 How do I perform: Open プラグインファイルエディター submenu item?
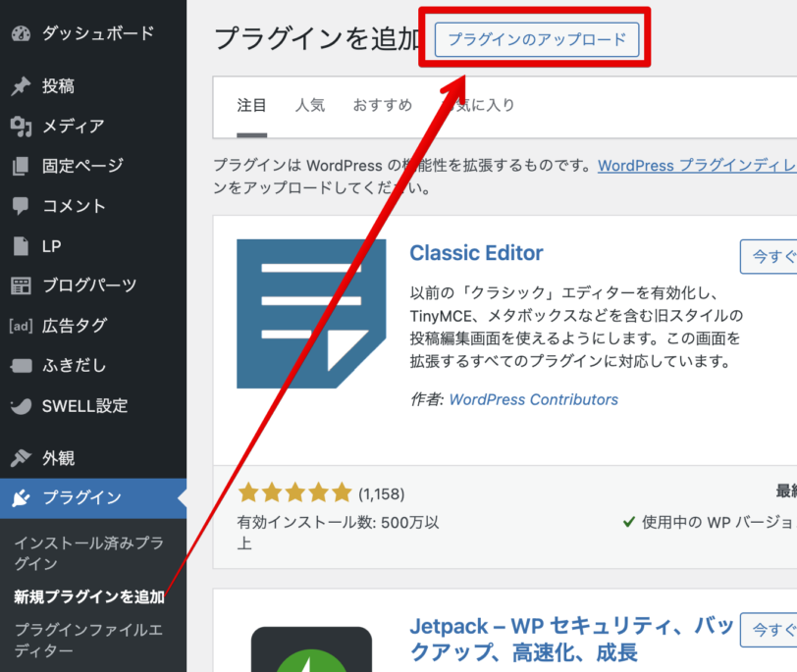tap(89, 640)
